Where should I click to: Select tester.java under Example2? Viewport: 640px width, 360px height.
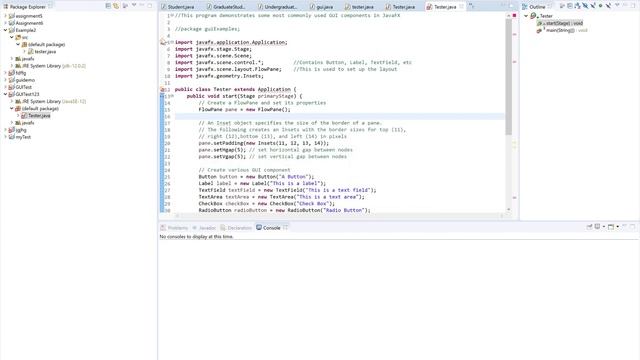coord(45,51)
